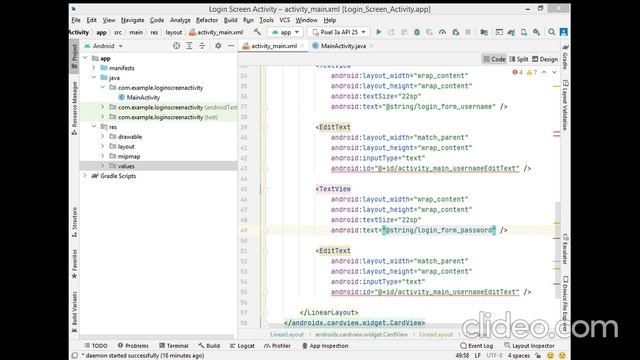The width and height of the screenshot is (640, 360).
Task: Switch editor to Split view
Action: pos(519,59)
